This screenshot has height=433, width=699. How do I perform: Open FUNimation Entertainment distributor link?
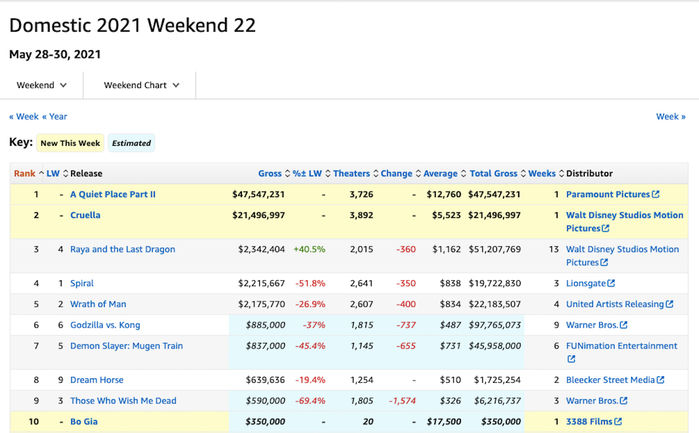[x=621, y=346]
